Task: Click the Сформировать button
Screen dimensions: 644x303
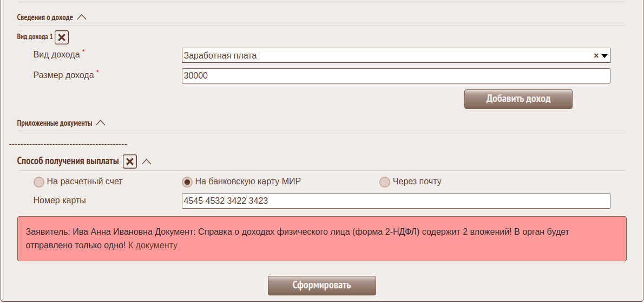Action: tap(321, 286)
